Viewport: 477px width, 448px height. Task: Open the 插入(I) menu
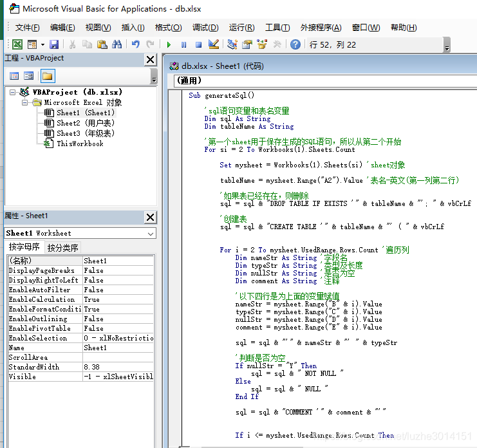click(133, 28)
